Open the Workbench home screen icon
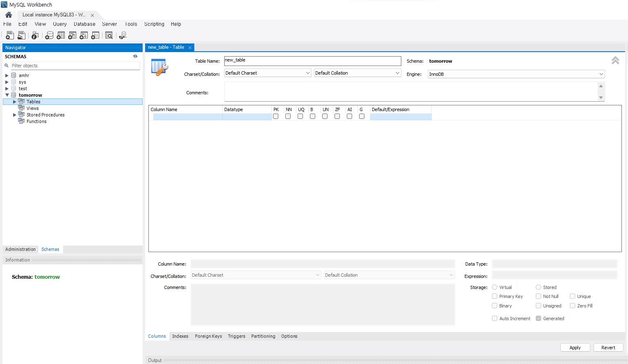 pos(9,15)
